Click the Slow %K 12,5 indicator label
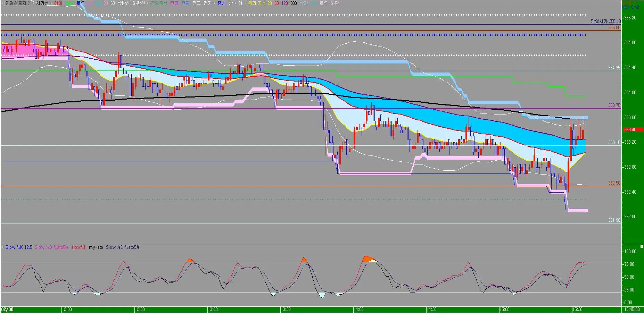Viewport: 644px width, 313px height. (x=19, y=247)
